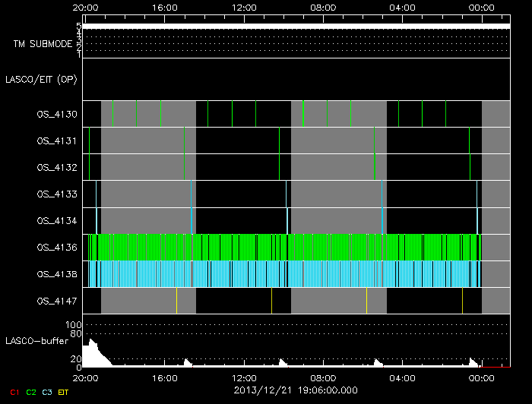Click the OS_4132 row label
532x404 pixels.
(56, 167)
